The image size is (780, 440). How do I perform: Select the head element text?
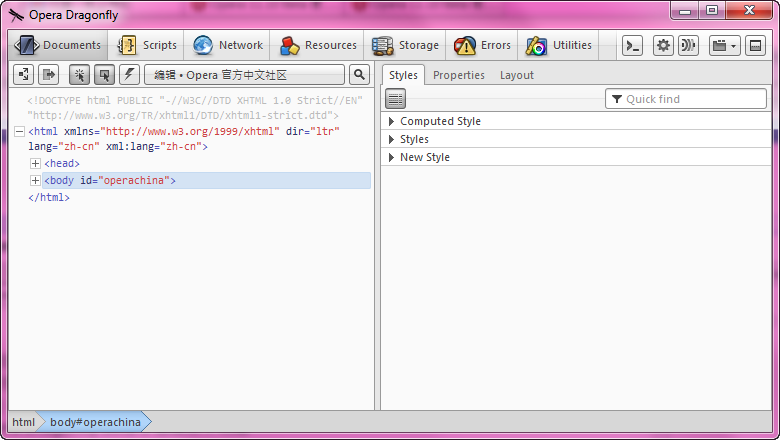[x=62, y=164]
